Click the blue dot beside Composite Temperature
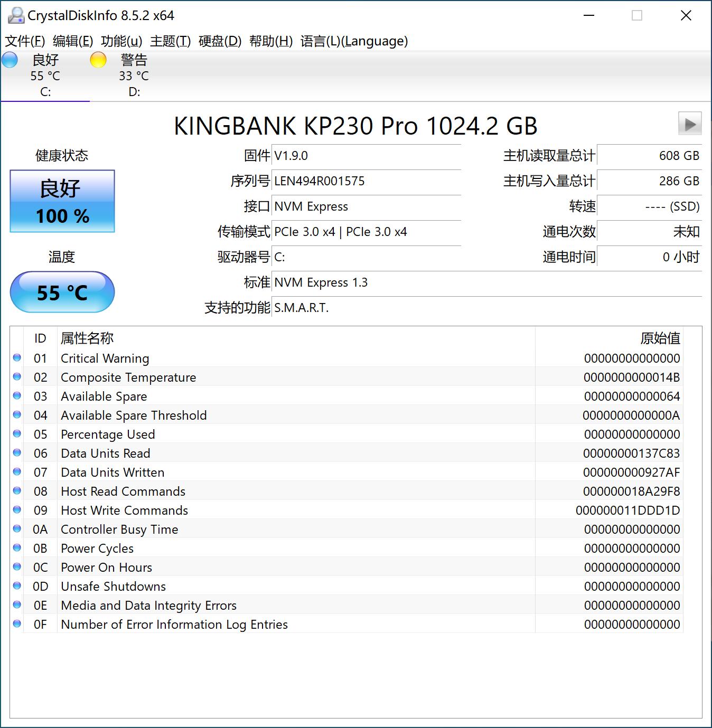Screen dimensions: 712x728 click(x=17, y=376)
